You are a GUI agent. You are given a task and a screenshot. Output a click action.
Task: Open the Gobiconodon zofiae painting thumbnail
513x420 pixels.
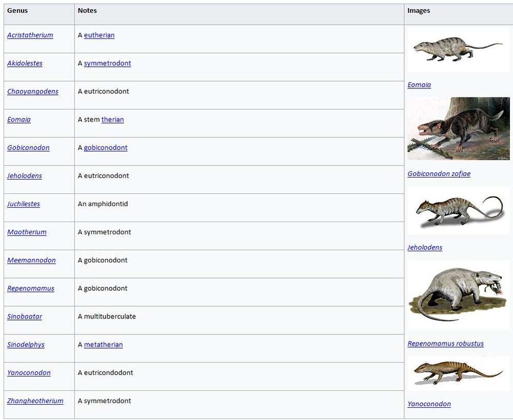(458, 129)
